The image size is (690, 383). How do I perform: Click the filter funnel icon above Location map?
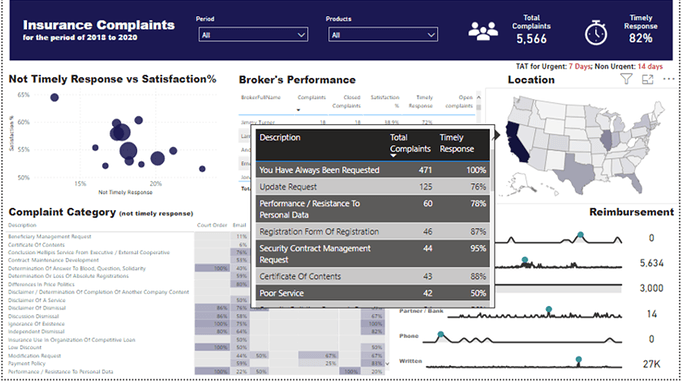[626, 79]
